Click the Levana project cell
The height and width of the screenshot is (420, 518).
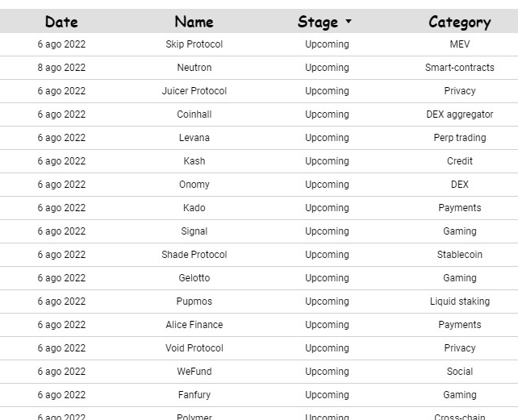[194, 138]
